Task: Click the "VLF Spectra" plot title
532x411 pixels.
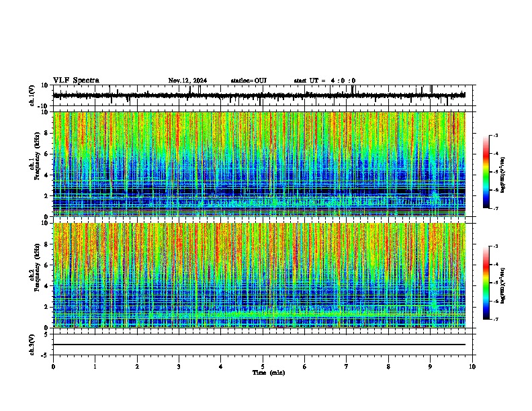Action: coord(76,81)
